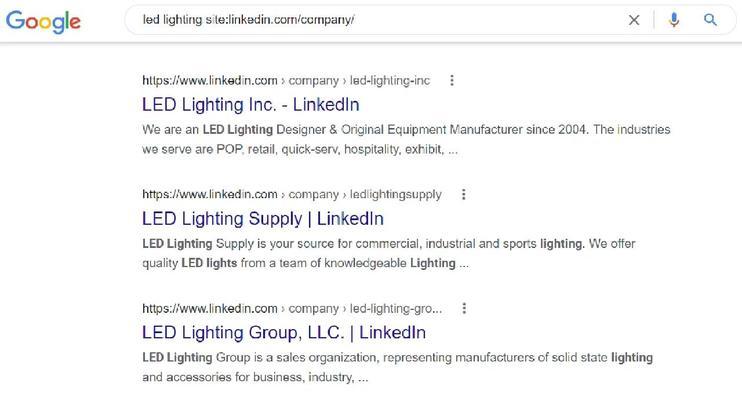Image resolution: width=742 pixels, height=400 pixels.
Task: Click 'company' in second result breadcrumb
Action: (313, 195)
